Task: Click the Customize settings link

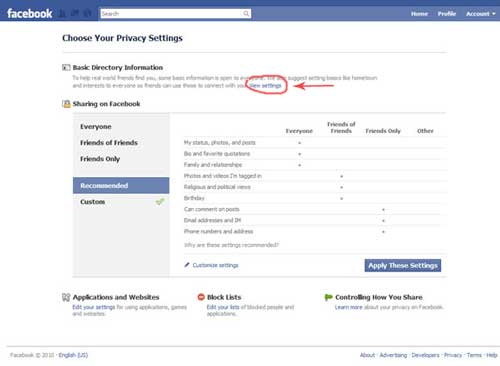Action: pyautogui.click(x=215, y=265)
